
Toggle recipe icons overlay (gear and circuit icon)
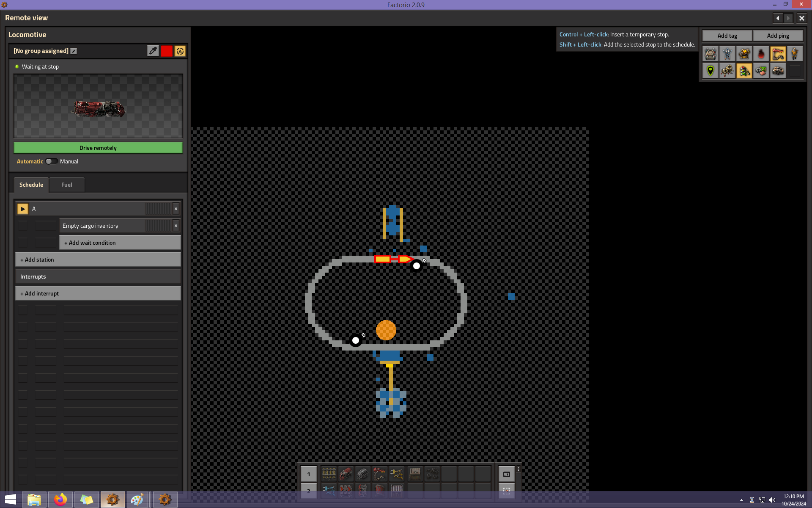pyautogui.click(x=761, y=71)
